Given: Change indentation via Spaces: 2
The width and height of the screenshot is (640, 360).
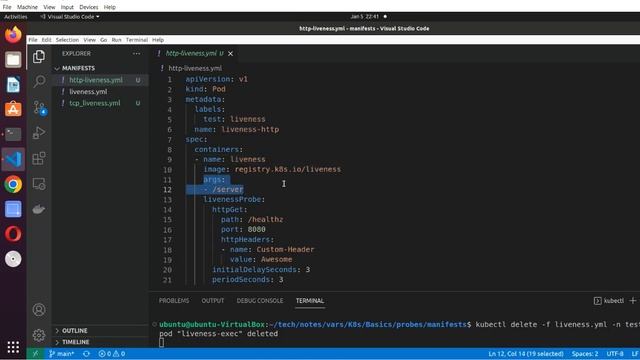Looking at the screenshot, I should tap(585, 354).
